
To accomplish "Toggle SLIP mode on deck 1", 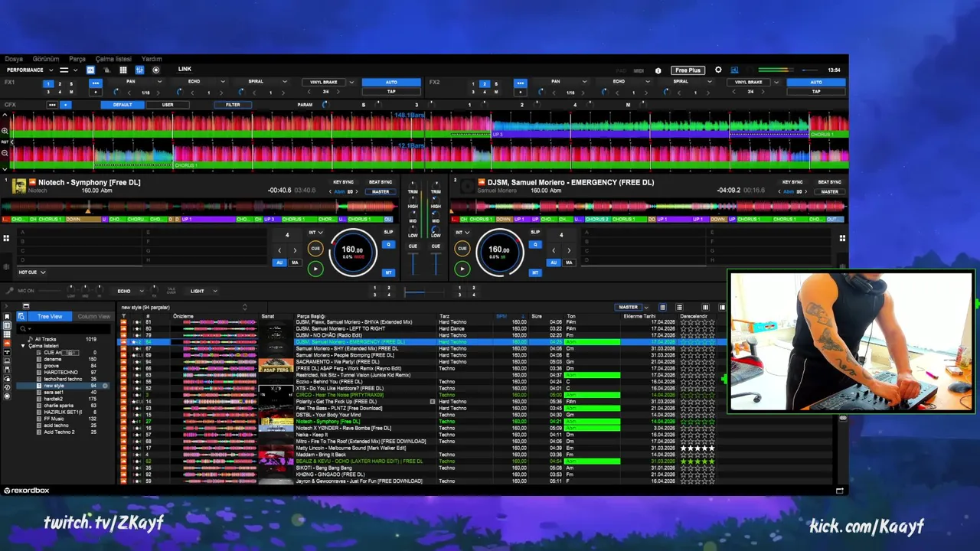I will click(x=388, y=232).
